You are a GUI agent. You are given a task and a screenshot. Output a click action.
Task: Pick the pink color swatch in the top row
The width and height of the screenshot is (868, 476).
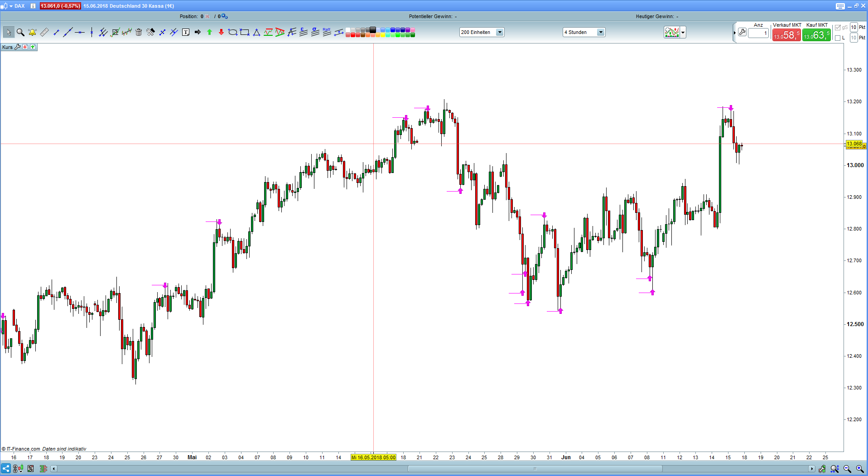[412, 30]
